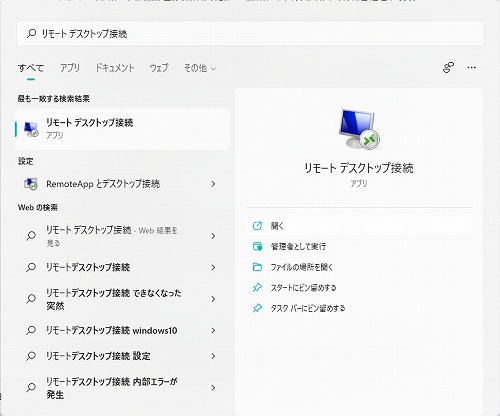
Task: Click the 開く action
Action: [x=359, y=226]
